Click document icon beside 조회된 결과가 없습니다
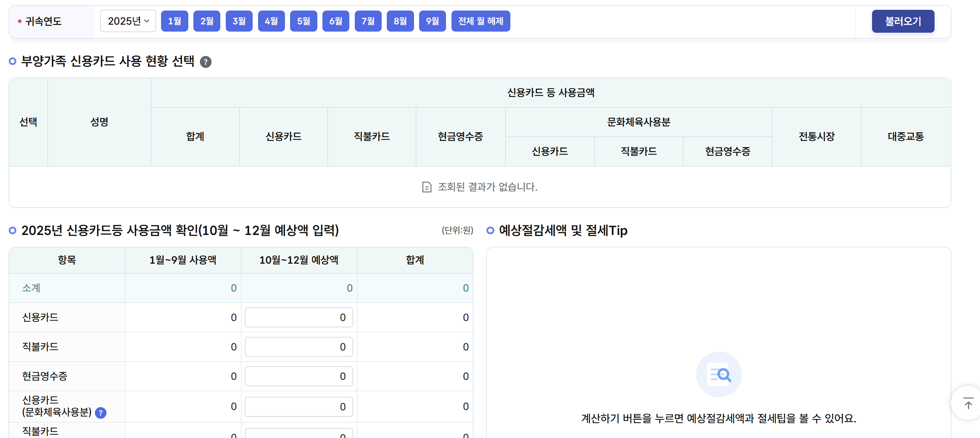 [x=426, y=187]
